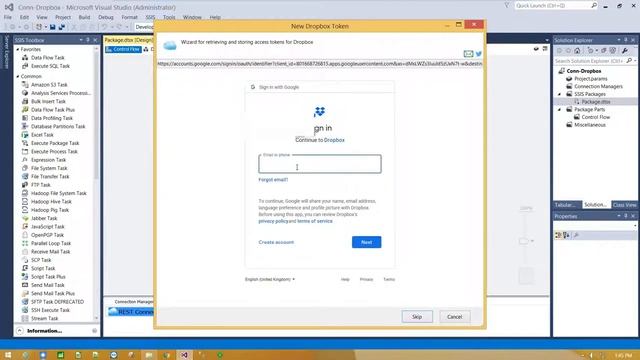Pick the JavaScript Task icon

(x=25, y=227)
